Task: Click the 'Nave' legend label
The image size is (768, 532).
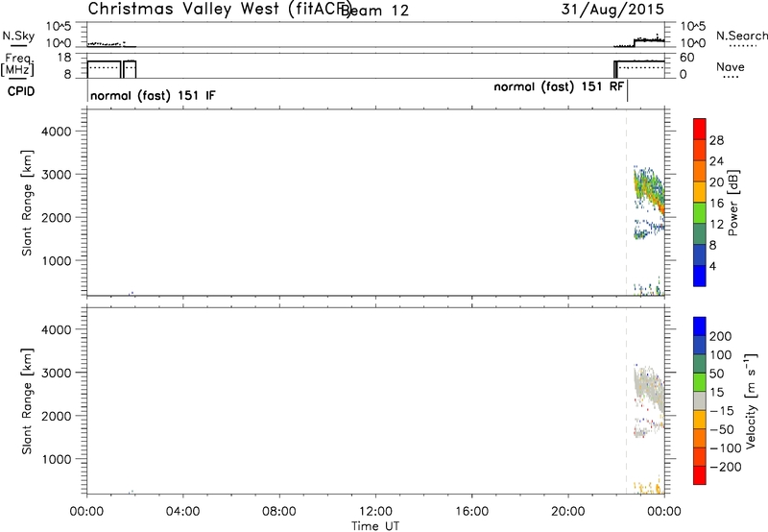Action: 730,67
